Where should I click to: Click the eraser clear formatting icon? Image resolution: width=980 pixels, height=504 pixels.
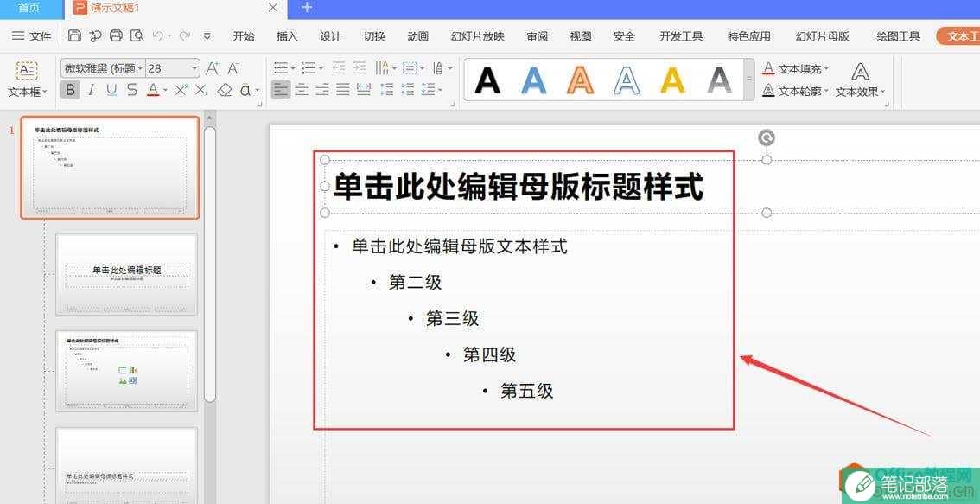coord(225,90)
